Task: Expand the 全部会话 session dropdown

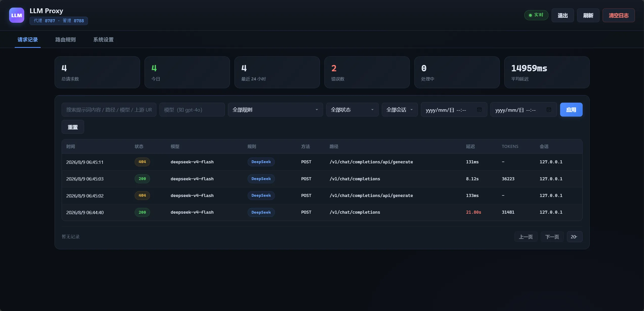Action: click(400, 110)
